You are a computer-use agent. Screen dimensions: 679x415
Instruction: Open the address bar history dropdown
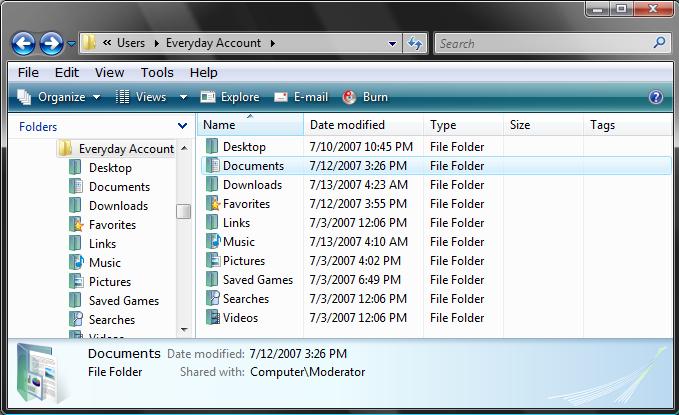(x=392, y=43)
